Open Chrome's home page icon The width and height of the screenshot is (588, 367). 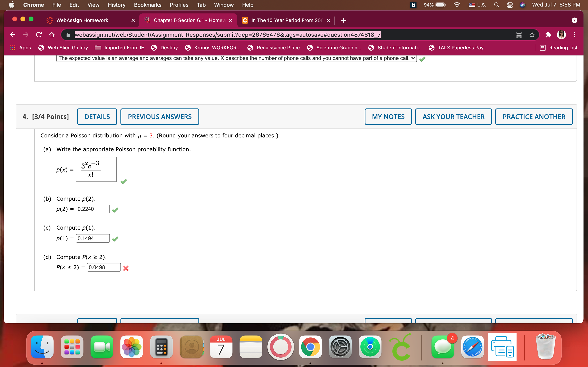pos(52,34)
